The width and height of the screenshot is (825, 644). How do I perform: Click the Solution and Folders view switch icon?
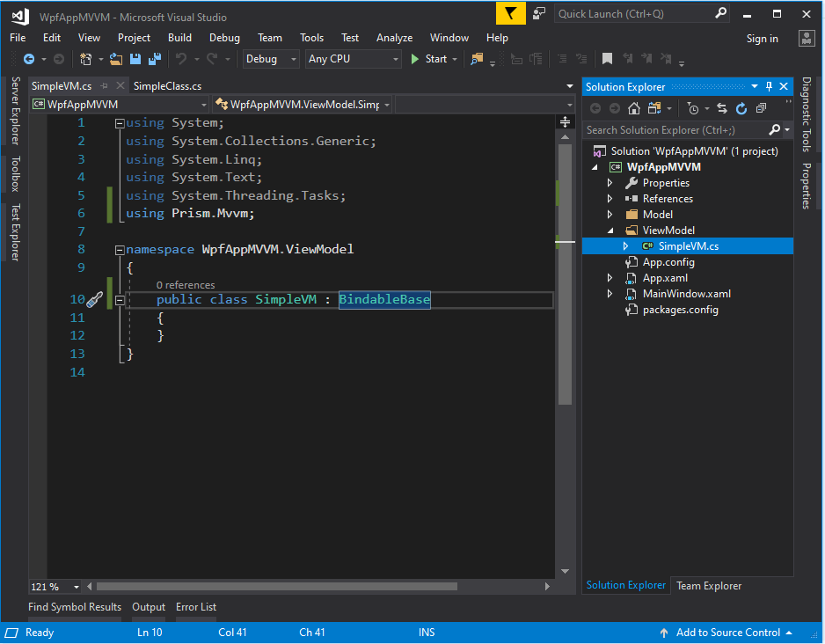(654, 108)
